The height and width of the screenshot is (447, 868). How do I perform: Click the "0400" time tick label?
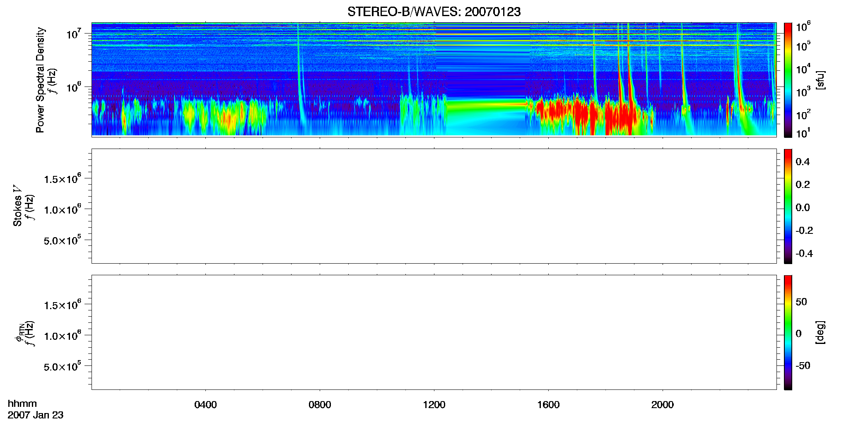[x=205, y=405]
